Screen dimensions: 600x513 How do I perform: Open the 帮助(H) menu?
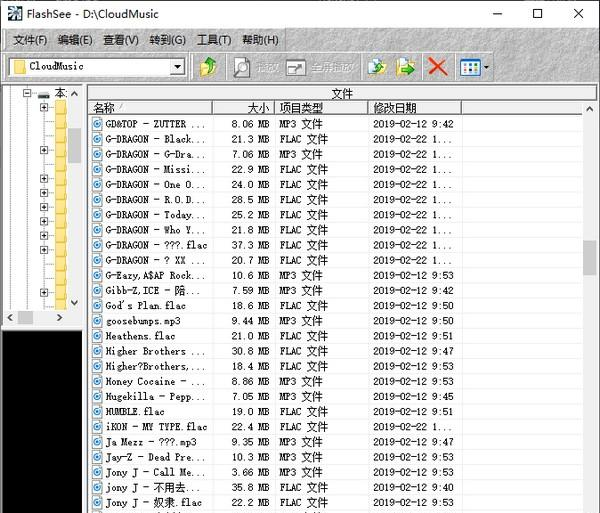coord(260,40)
